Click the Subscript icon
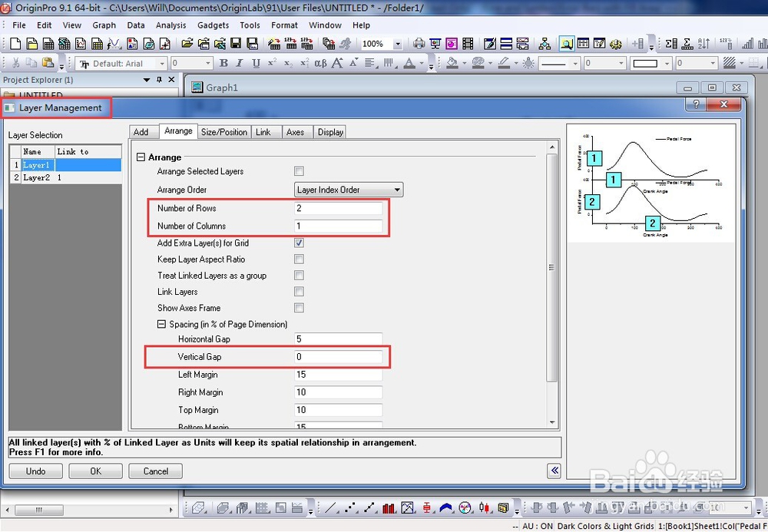768x532 pixels. tap(288, 63)
